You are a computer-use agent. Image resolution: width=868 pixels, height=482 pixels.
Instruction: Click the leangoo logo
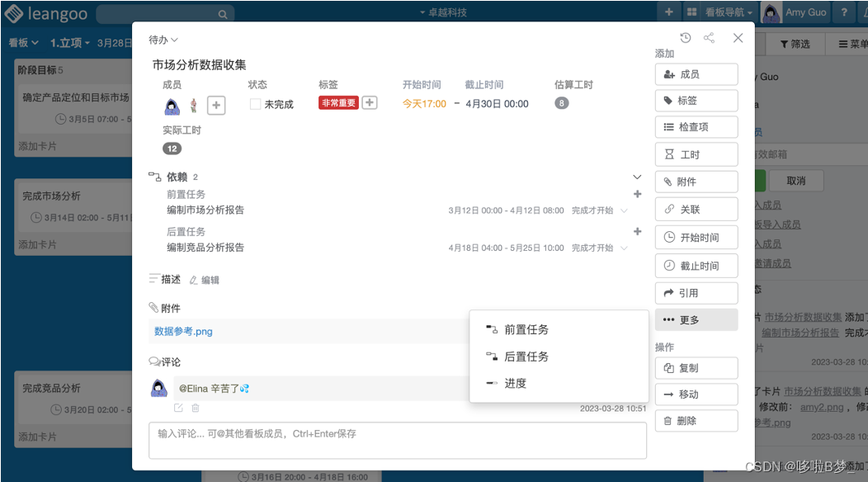(x=46, y=13)
